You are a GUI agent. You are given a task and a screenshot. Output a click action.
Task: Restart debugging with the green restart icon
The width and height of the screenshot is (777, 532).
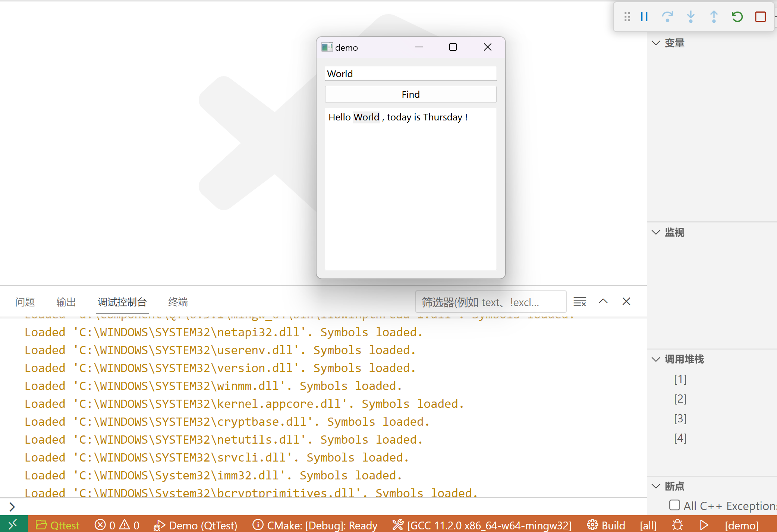(x=737, y=17)
